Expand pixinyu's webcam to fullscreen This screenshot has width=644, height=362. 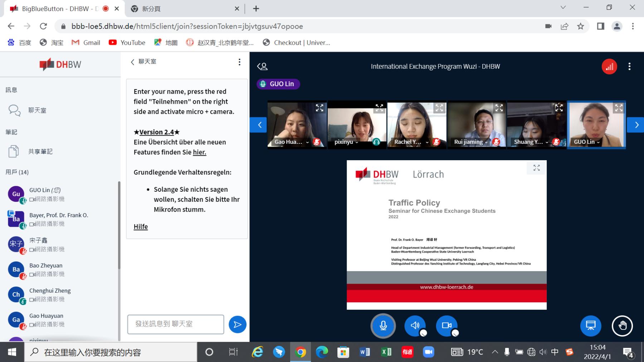379,107
